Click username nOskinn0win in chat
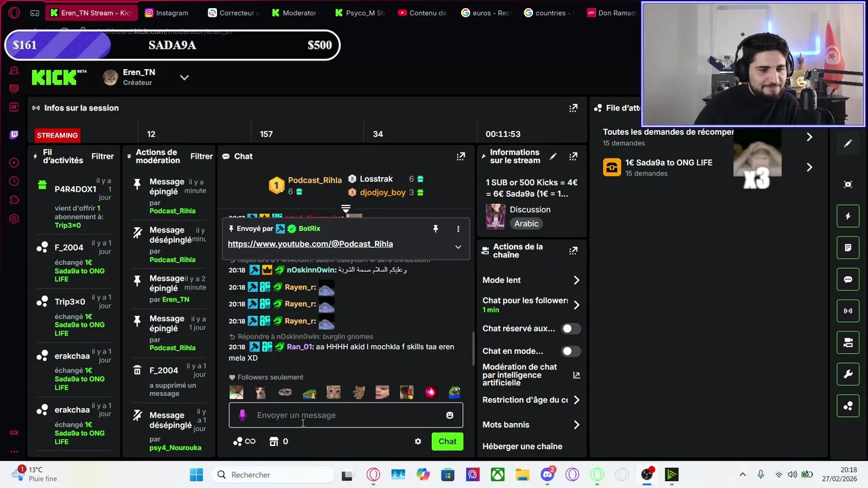This screenshot has height=488, width=868. [311, 270]
